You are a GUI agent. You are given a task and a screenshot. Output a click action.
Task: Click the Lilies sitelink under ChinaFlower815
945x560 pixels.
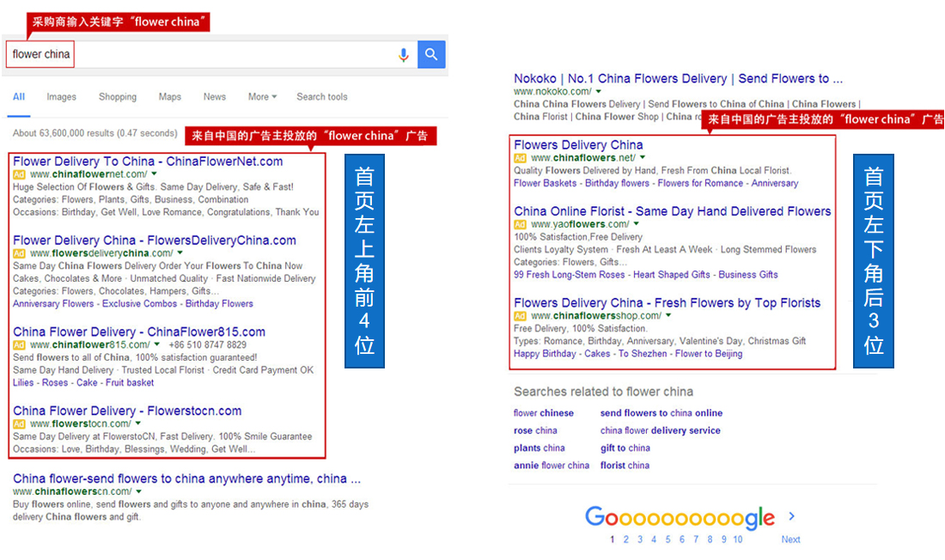(x=24, y=383)
